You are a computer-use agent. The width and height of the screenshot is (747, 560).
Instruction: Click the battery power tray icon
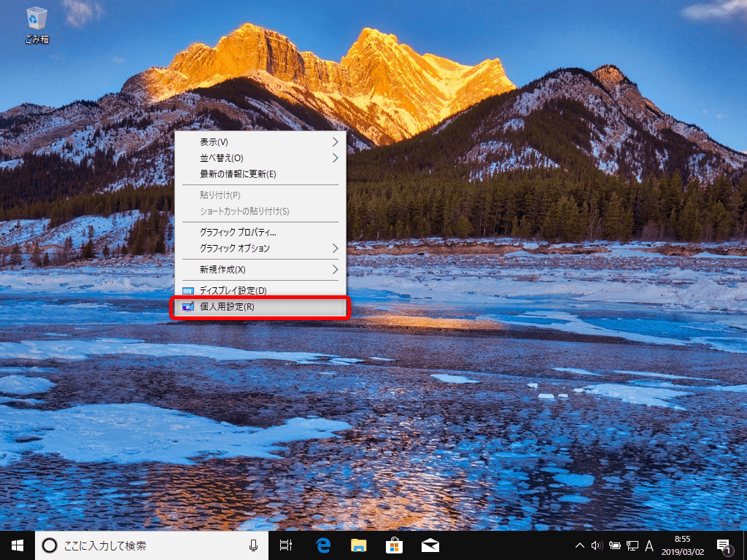[x=615, y=545]
